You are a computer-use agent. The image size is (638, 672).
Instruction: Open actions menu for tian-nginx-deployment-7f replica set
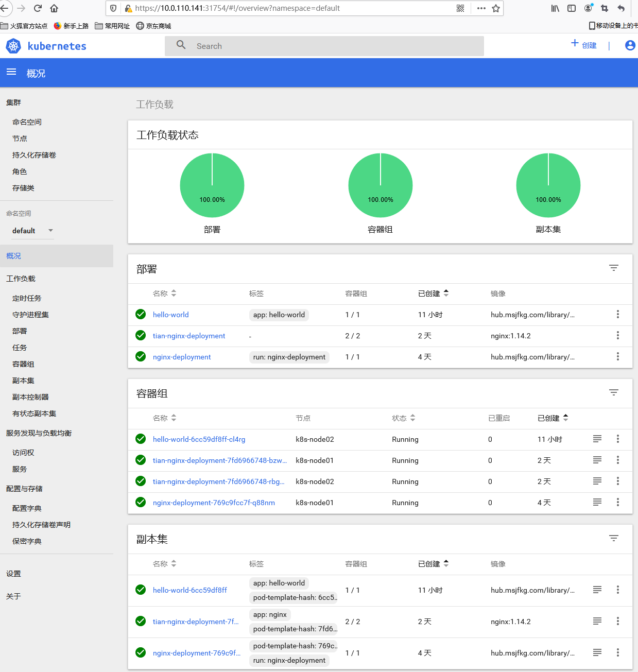point(617,621)
